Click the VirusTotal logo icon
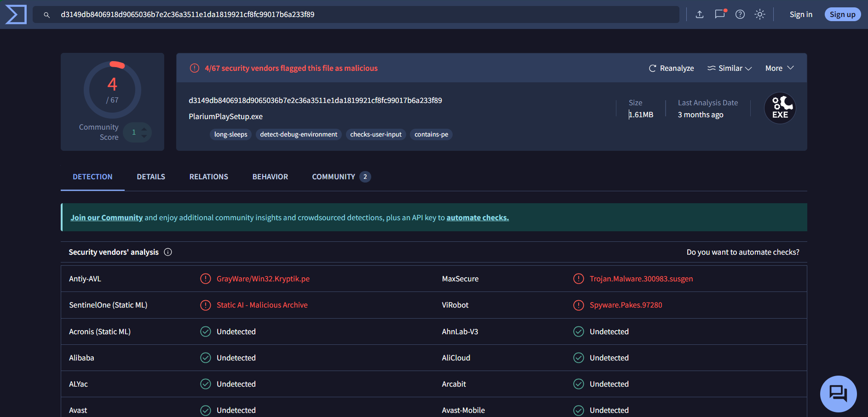The width and height of the screenshot is (868, 417). 16,14
